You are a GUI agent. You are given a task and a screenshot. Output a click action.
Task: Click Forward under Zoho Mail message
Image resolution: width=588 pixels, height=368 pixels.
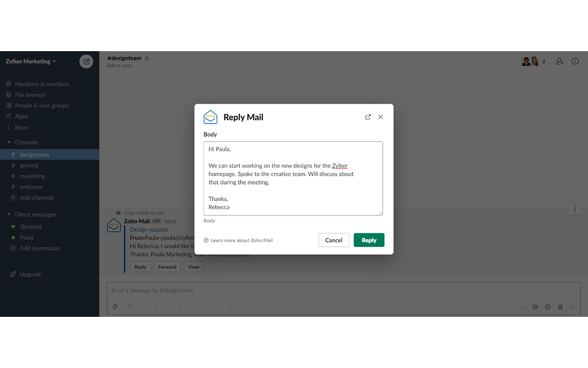[x=167, y=267]
